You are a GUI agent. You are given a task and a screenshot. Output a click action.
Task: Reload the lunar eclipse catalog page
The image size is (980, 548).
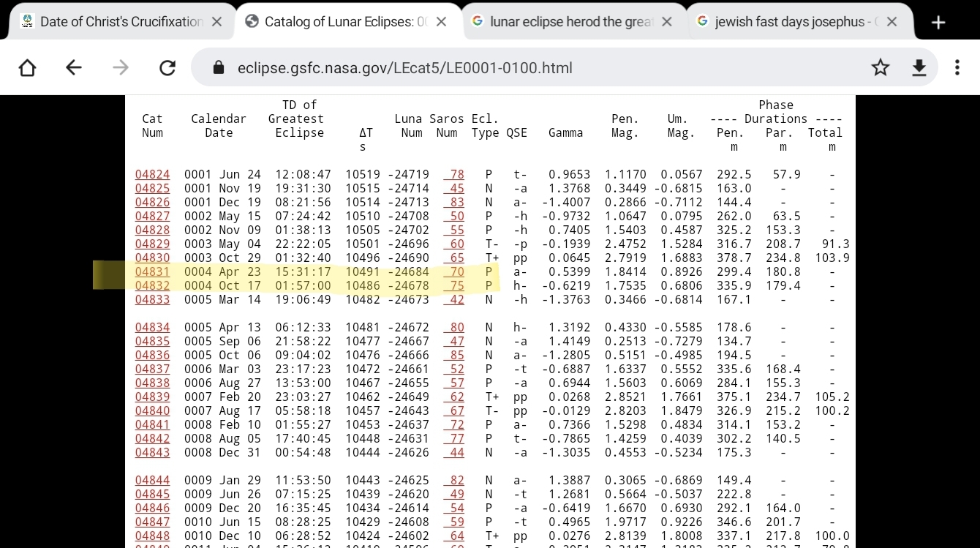(167, 68)
